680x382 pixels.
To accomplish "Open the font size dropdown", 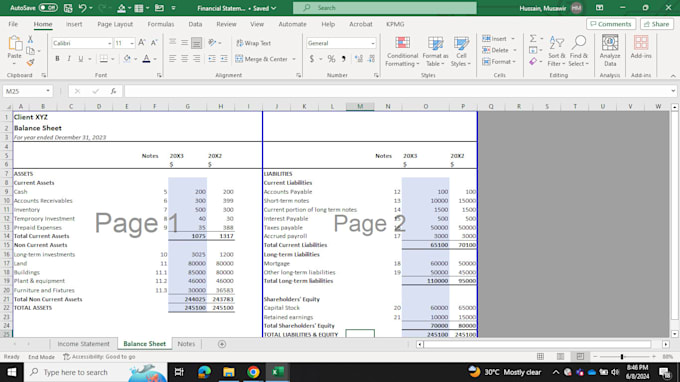I will click(x=132, y=43).
